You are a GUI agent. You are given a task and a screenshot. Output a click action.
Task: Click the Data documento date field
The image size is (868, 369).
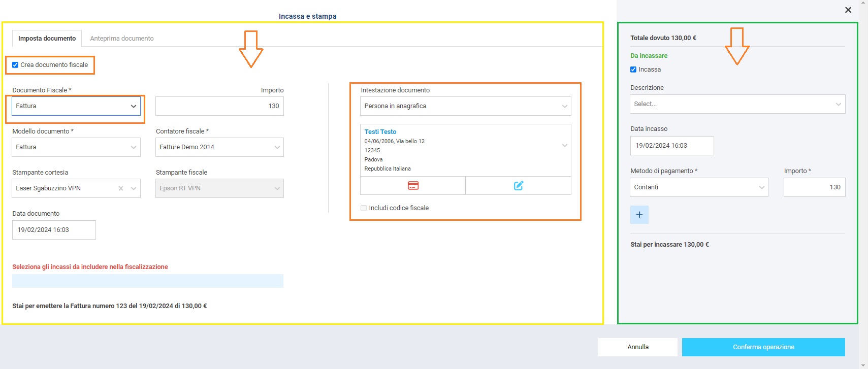(x=54, y=230)
